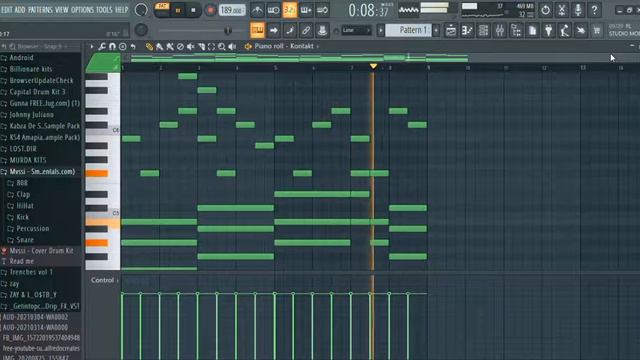The image size is (640, 360).
Task: Open the piano roll menu arrow
Action: pos(91,47)
